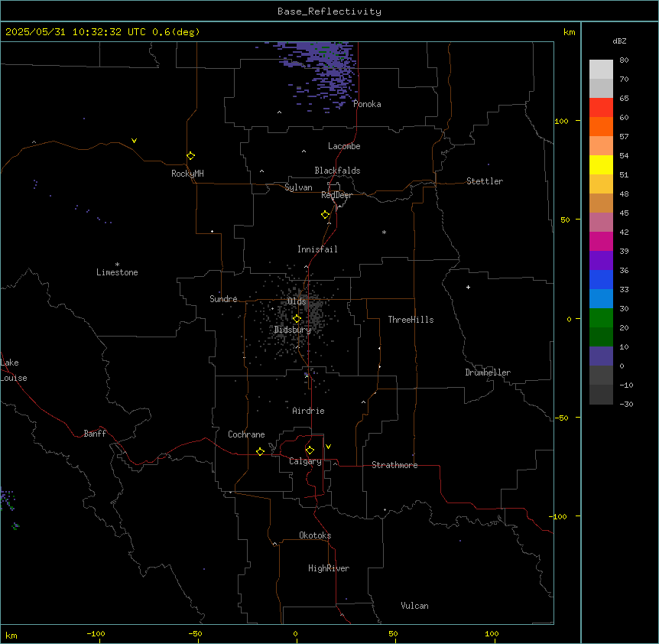
Task: Click the yellow diamond marker above RockyMH
Action: [x=191, y=156]
